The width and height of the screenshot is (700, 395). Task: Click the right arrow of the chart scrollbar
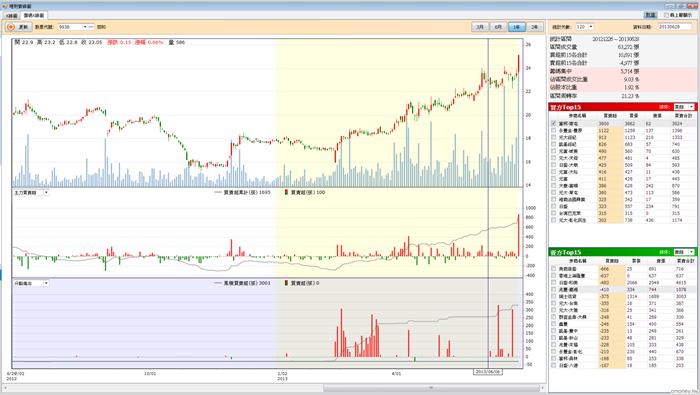(542, 388)
